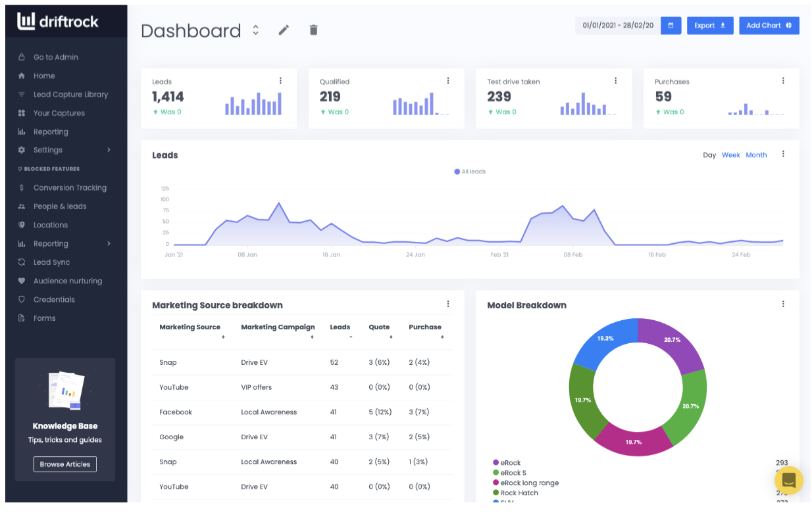The height and width of the screenshot is (522, 812).
Task: Open three-dot menu on Purchases card
Action: click(783, 81)
